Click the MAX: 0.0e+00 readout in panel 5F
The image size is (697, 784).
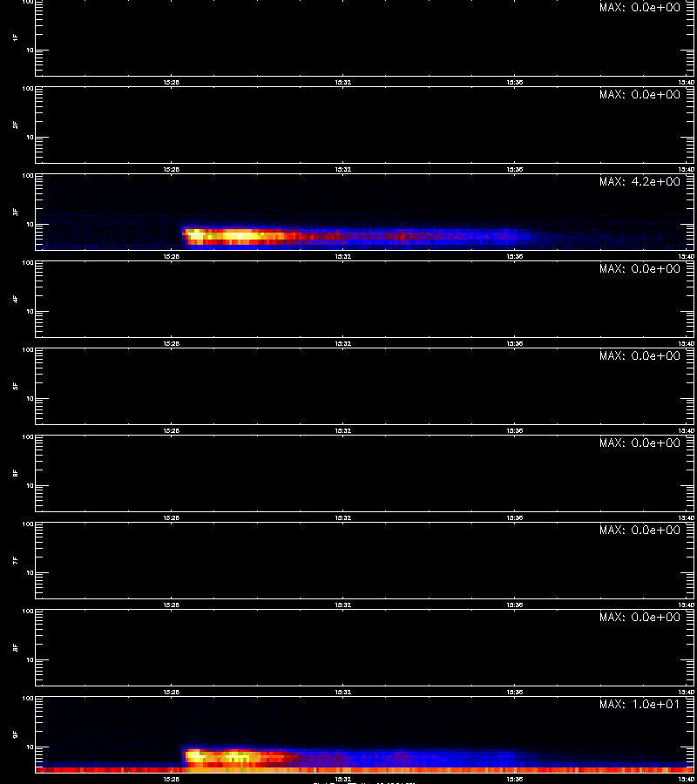click(639, 355)
